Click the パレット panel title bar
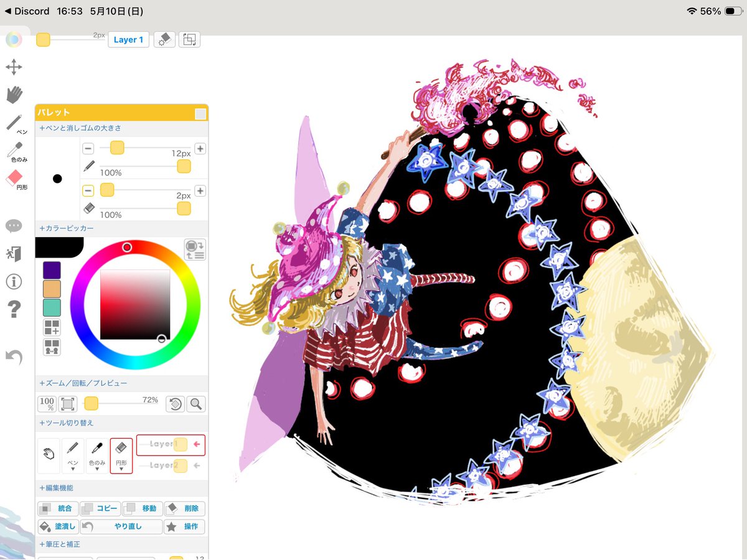The image size is (747, 560). pyautogui.click(x=121, y=113)
